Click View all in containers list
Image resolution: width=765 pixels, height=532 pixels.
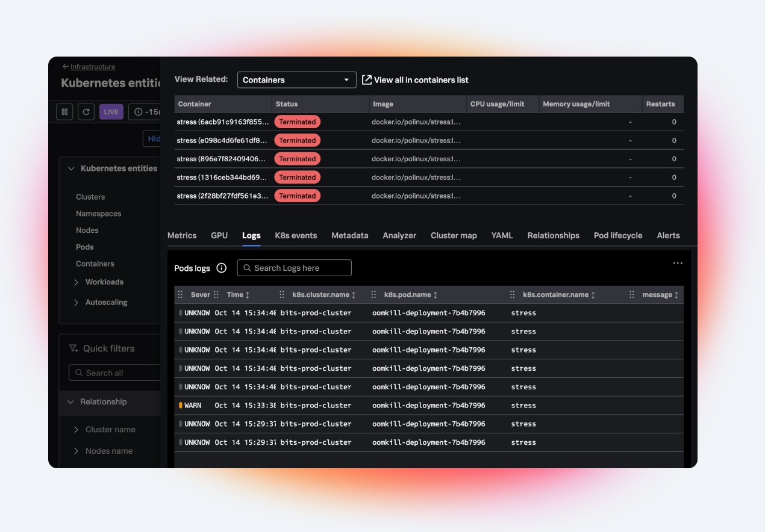(415, 80)
